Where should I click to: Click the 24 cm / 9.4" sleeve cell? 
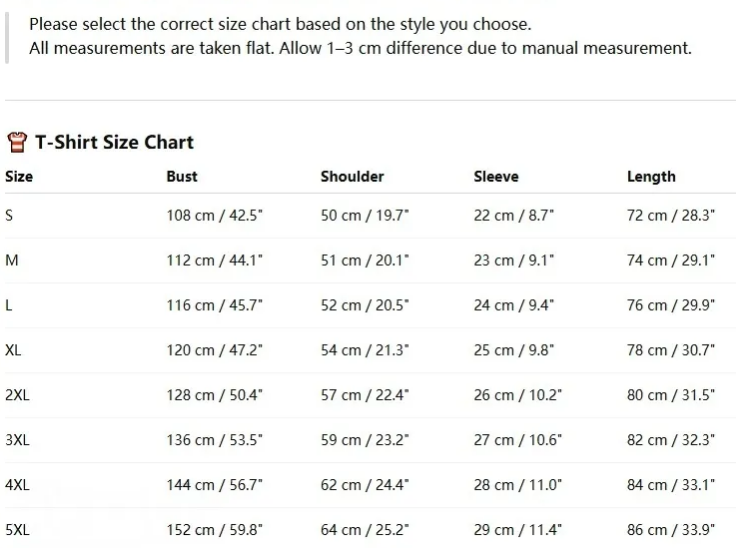(513, 305)
